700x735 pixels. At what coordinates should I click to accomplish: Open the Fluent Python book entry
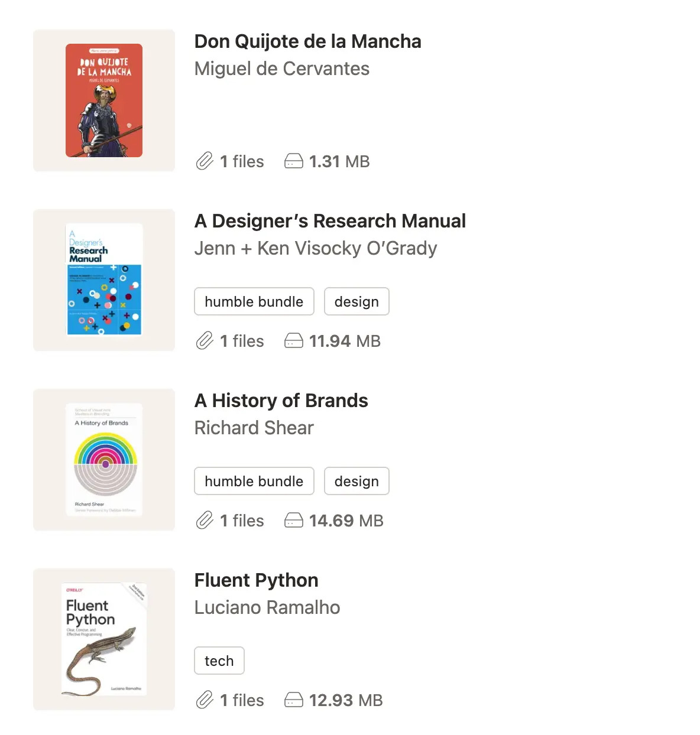coord(256,580)
